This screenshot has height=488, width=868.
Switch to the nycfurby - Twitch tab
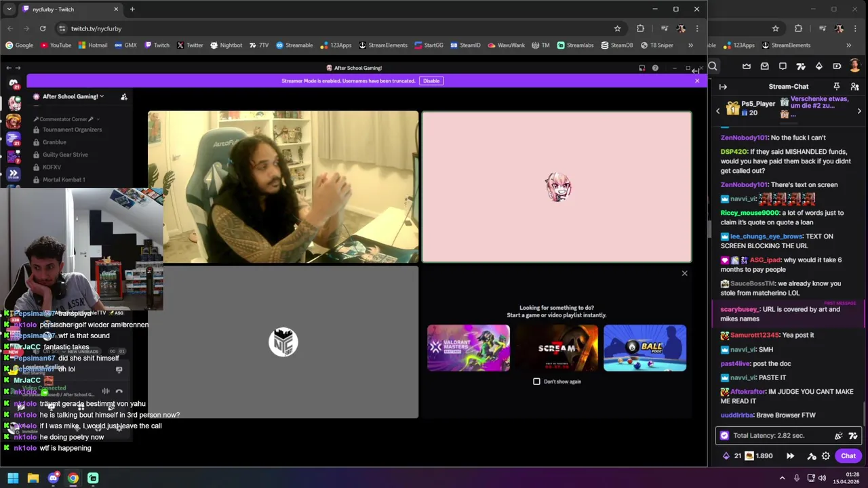[68, 9]
